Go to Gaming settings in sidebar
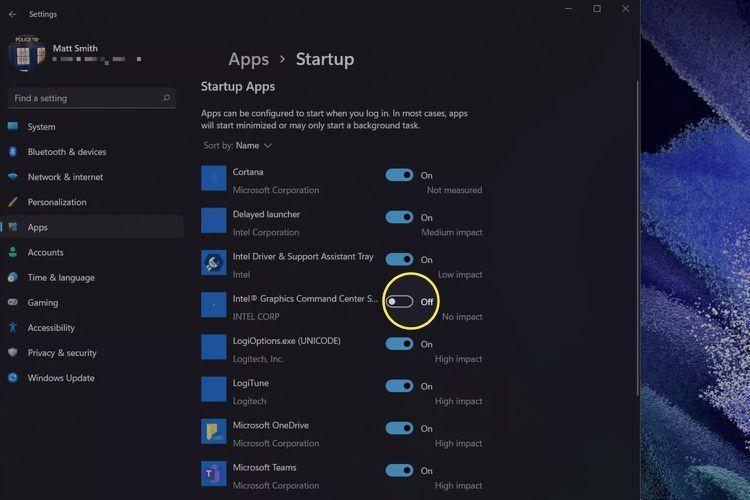This screenshot has width=750, height=500. (x=43, y=303)
